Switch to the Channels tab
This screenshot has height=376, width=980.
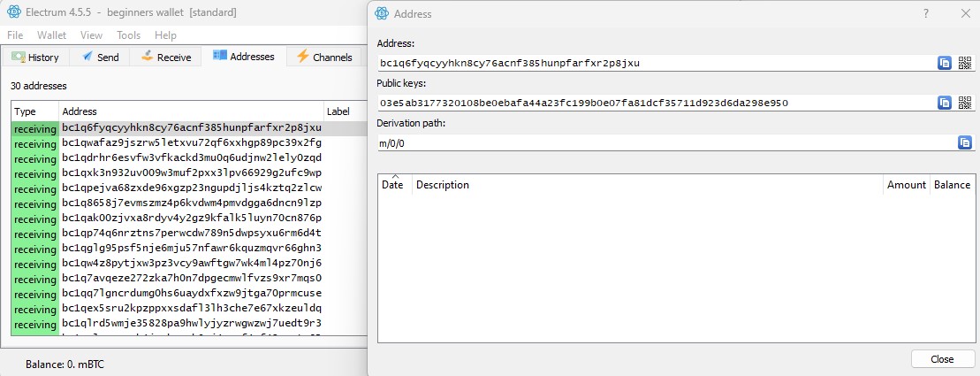[x=324, y=58]
